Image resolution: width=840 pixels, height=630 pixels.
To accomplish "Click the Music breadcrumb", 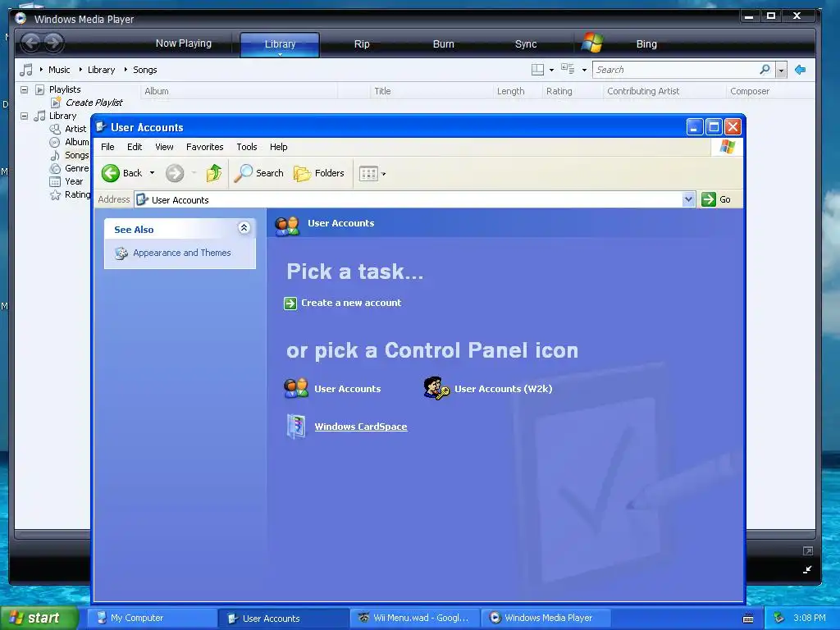I will pos(59,70).
